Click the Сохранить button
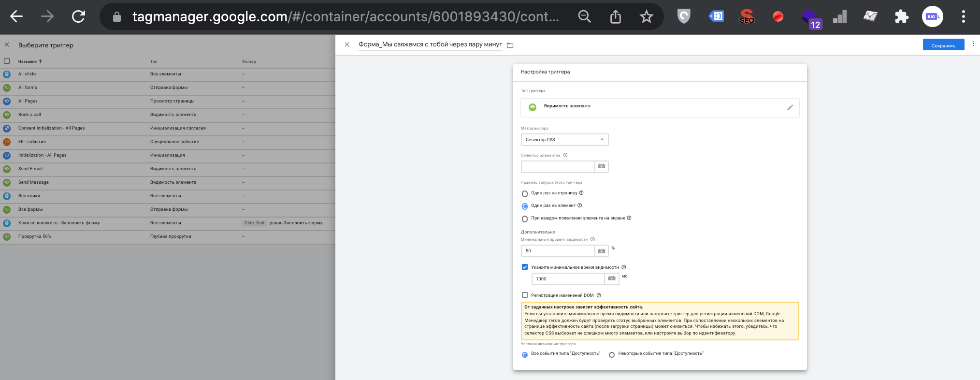The height and width of the screenshot is (380, 980). click(x=943, y=44)
